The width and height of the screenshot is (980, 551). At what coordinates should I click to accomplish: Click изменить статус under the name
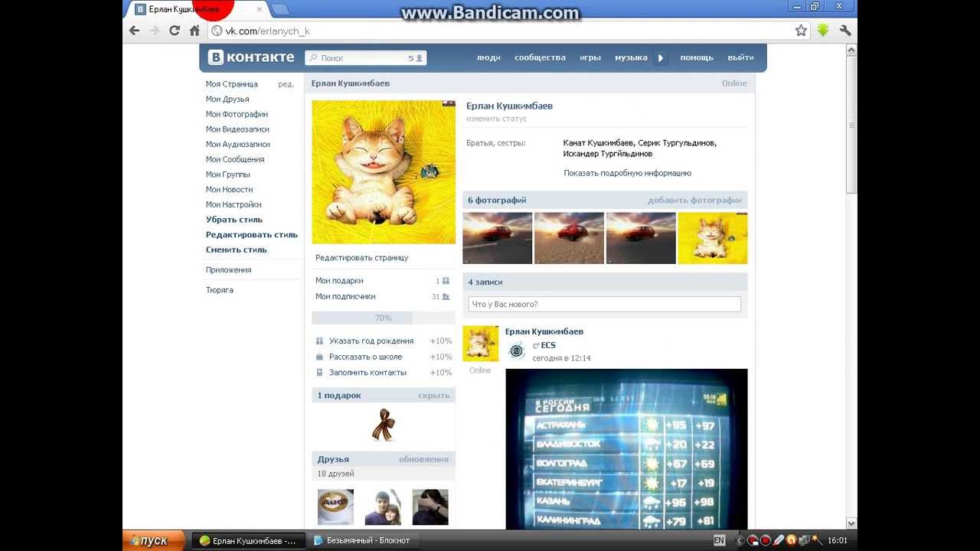pos(497,119)
